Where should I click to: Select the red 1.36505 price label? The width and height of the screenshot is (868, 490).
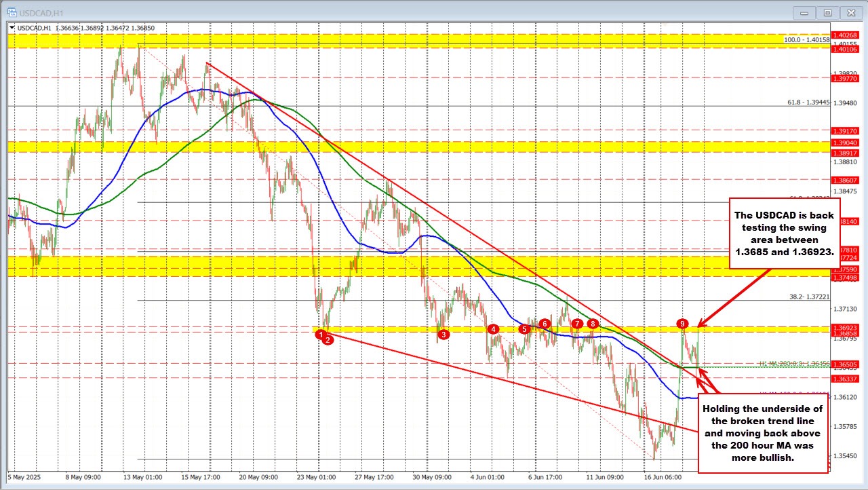click(x=845, y=364)
